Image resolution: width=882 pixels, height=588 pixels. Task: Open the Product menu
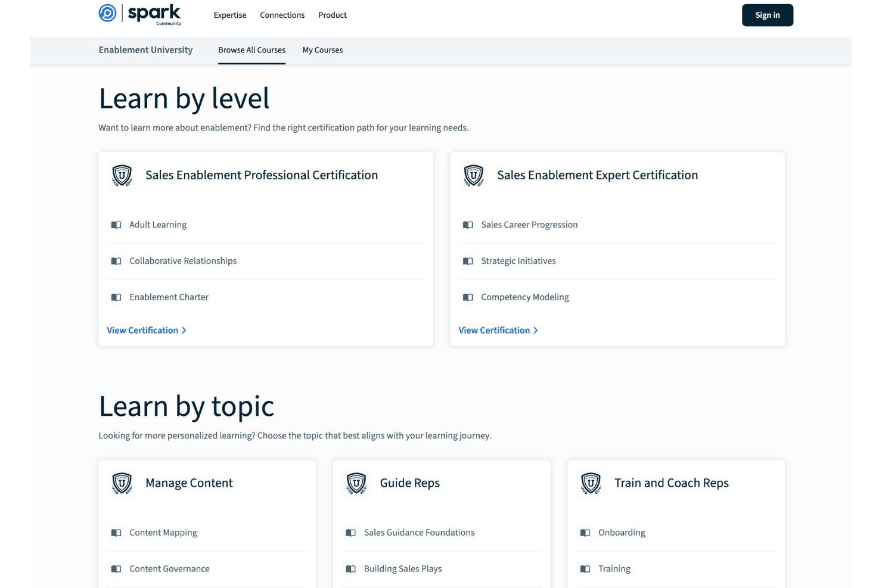pos(333,15)
